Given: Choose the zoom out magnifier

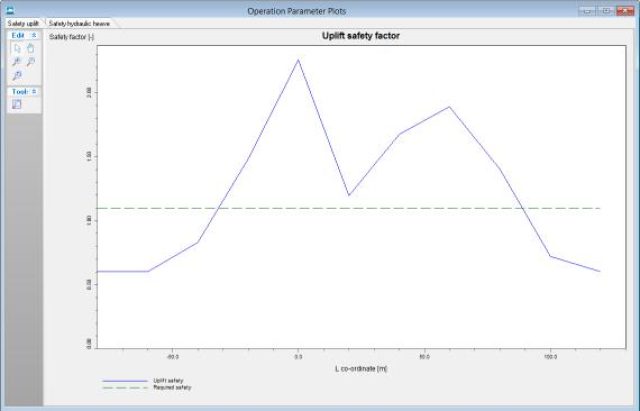Looking at the screenshot, I should pyautogui.click(x=30, y=62).
